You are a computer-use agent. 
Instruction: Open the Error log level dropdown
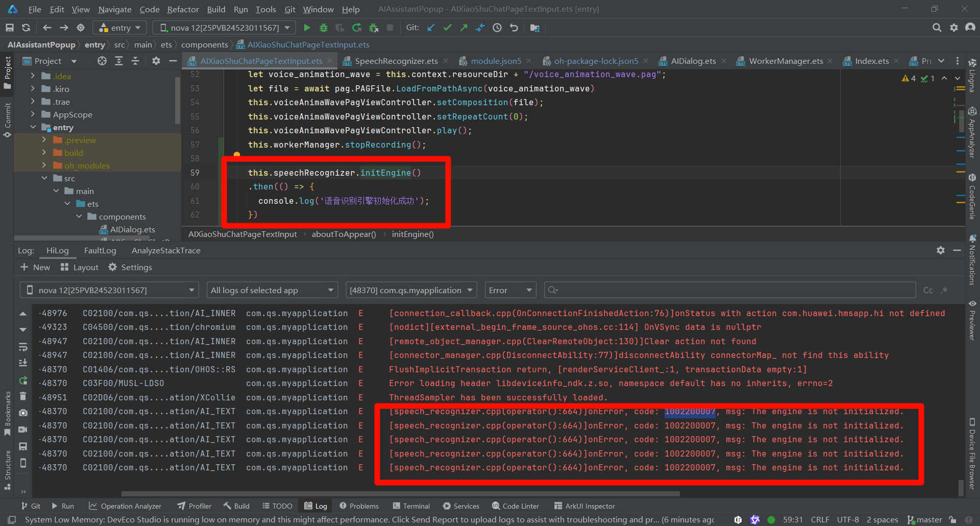pos(510,290)
